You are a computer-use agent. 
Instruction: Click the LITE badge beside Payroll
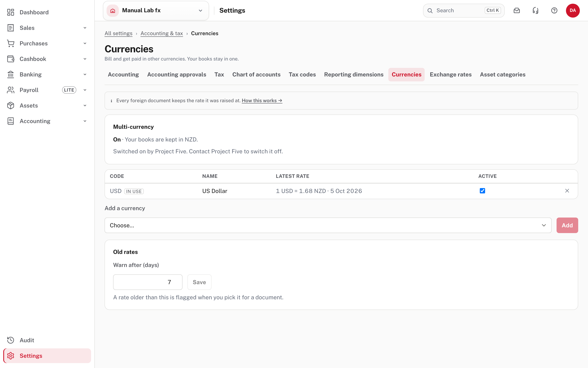coord(69,90)
